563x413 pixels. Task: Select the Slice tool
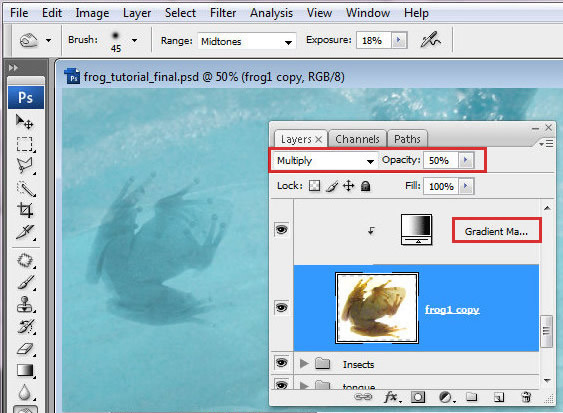pos(25,232)
